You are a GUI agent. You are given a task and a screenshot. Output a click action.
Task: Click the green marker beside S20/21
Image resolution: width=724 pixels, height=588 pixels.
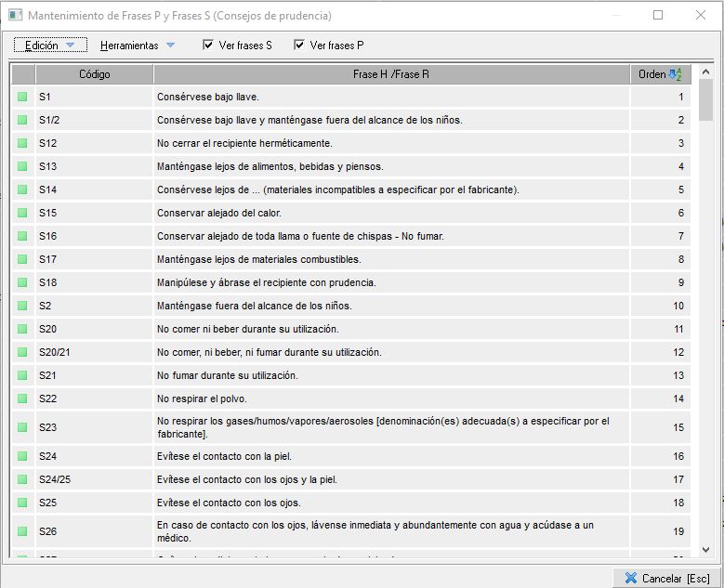pyautogui.click(x=22, y=352)
